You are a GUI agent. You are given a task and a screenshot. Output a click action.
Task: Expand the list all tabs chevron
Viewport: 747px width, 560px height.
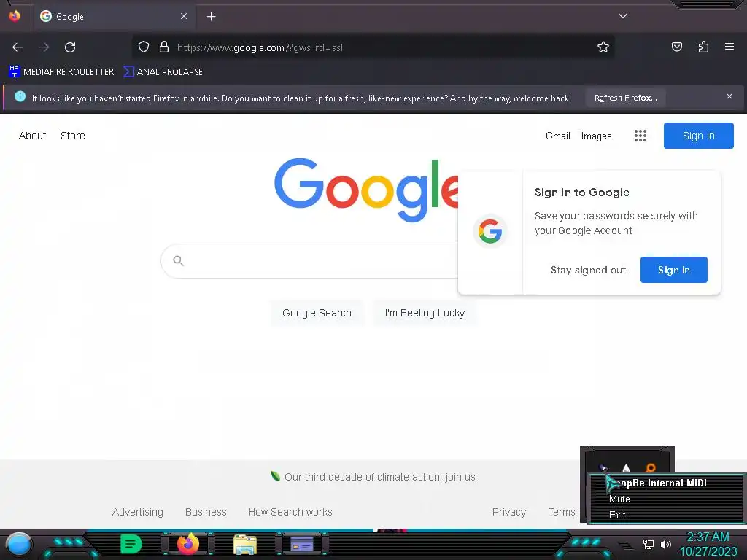click(x=623, y=16)
